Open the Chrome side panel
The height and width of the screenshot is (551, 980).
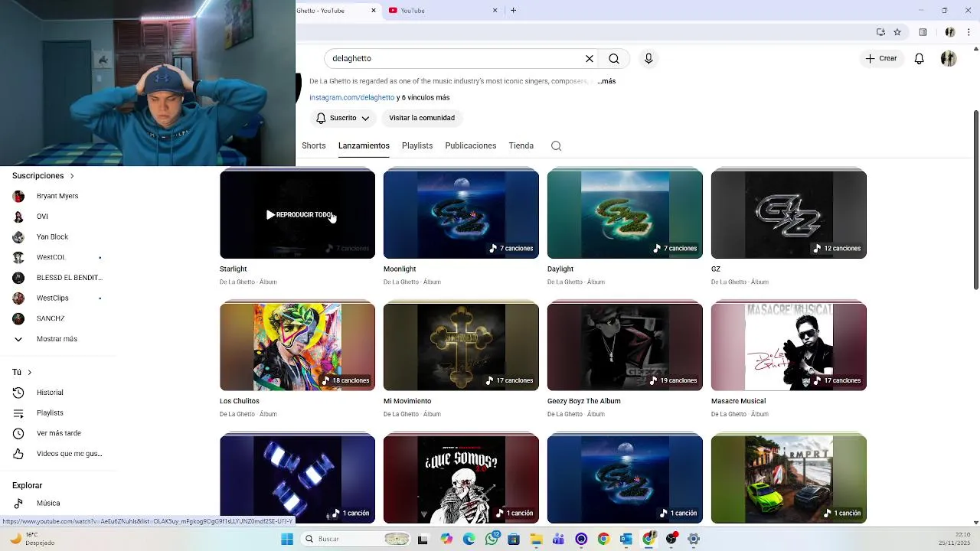click(x=923, y=32)
